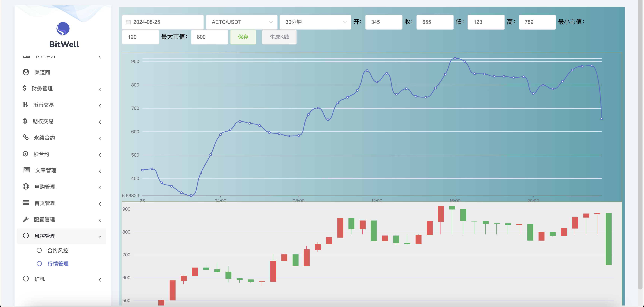644x307 pixels.
Task: Click the 首页管理 list icon
Action: (26, 203)
